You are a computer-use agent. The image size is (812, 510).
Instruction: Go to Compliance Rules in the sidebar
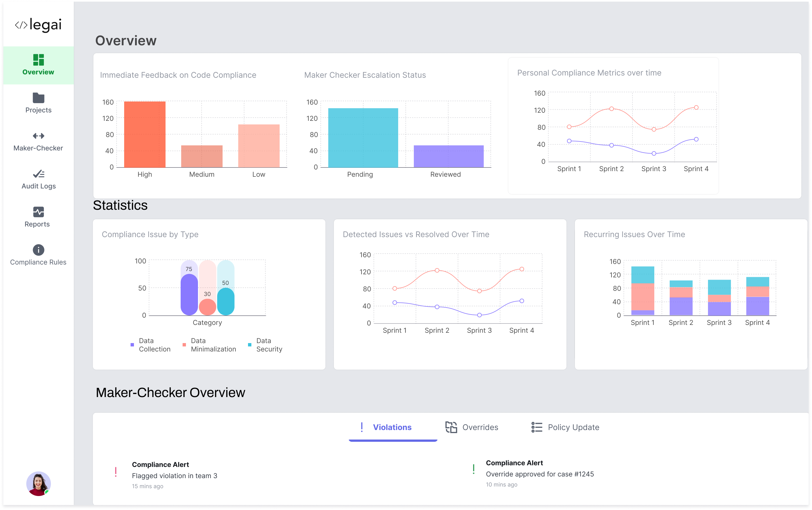point(38,255)
